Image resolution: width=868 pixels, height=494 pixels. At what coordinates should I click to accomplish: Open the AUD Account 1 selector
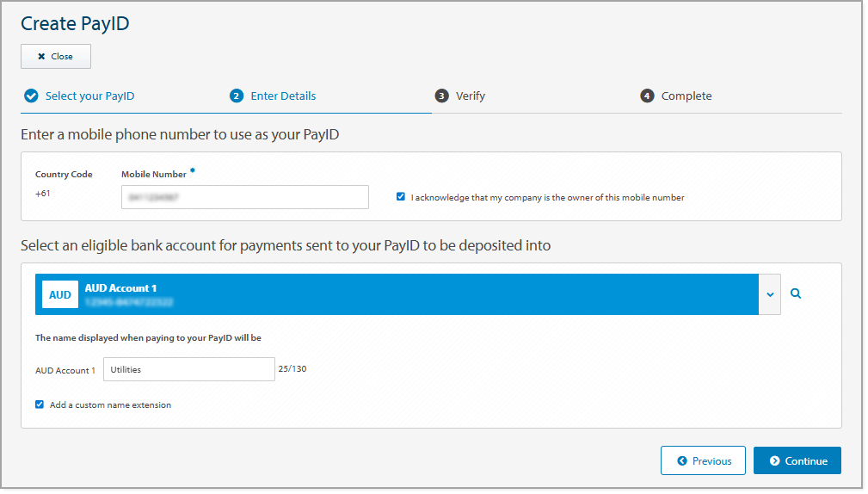pos(396,294)
